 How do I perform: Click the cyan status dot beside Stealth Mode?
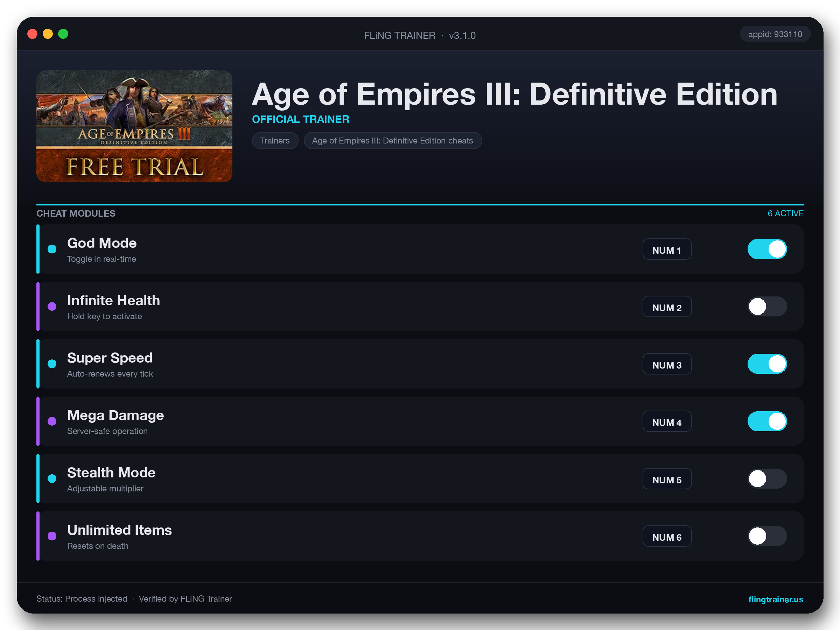(52, 478)
